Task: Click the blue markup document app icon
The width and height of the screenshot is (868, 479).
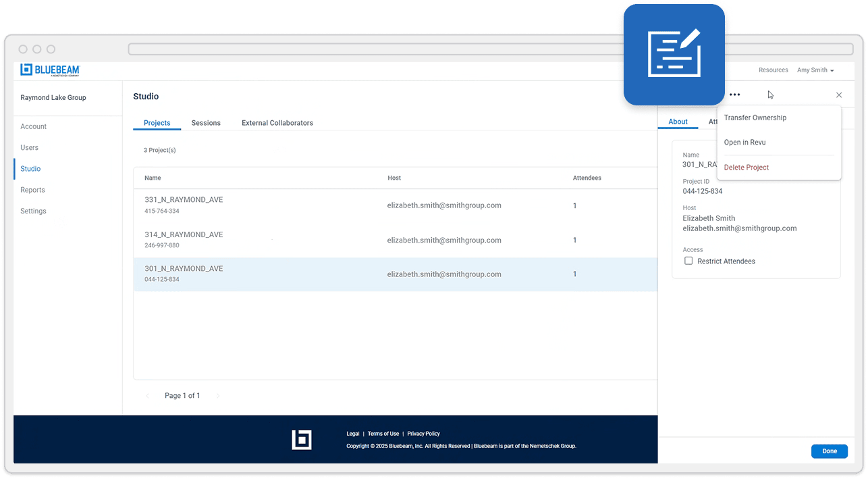Action: [674, 54]
